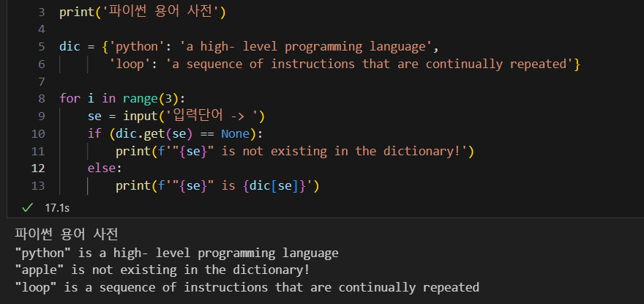Click {dic[se]} expression on line 13
644x304 pixels.
click(274, 186)
